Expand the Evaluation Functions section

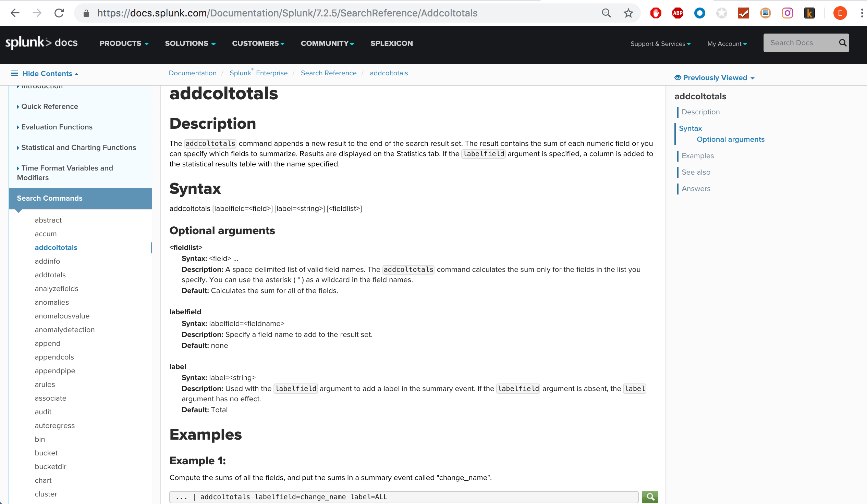tap(55, 127)
